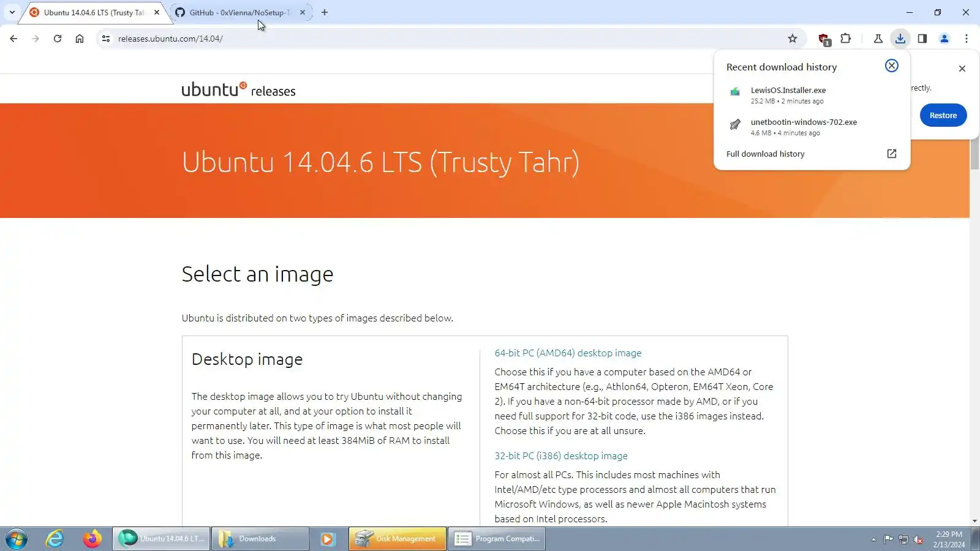The height and width of the screenshot is (551, 980).
Task: Click the open-in-new-tab download history icon
Action: point(892,154)
